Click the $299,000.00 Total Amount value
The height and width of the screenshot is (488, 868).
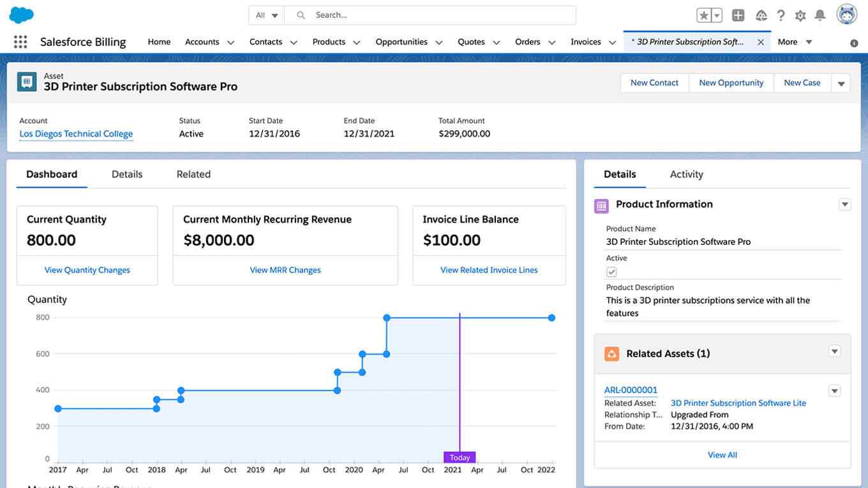[x=465, y=134]
